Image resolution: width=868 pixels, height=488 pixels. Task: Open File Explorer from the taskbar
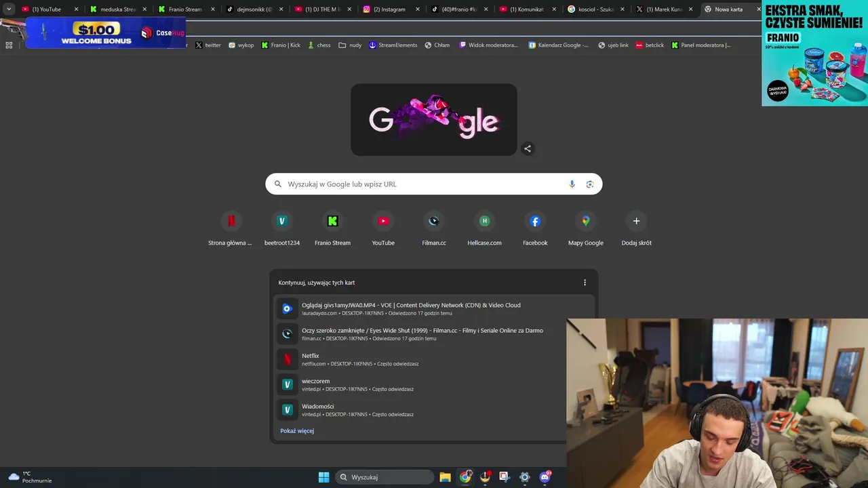[x=445, y=477]
